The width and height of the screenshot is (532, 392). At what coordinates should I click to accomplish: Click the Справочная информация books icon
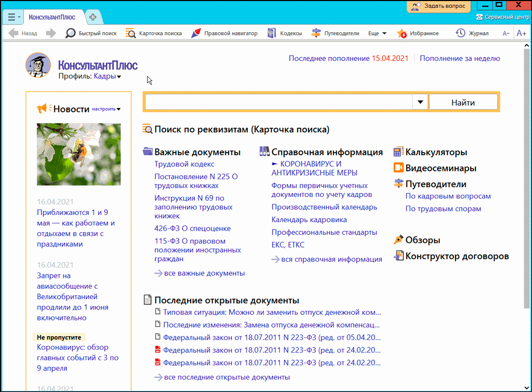[x=264, y=152]
